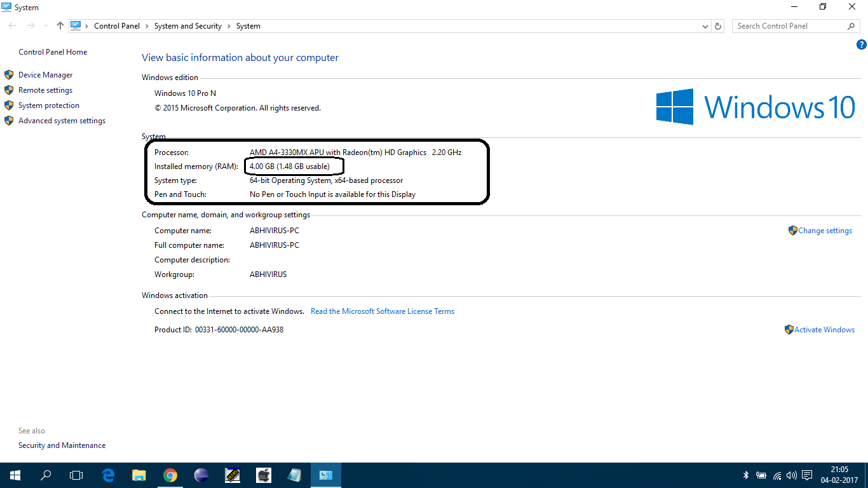The image size is (868, 488).
Task: Open Wi-Fi network flyout in tray
Action: pyautogui.click(x=777, y=475)
